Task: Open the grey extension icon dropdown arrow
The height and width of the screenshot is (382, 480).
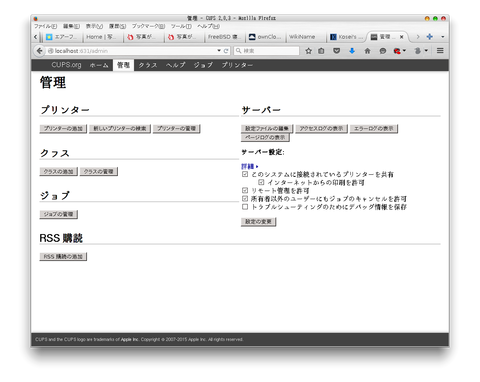Action: [x=426, y=51]
